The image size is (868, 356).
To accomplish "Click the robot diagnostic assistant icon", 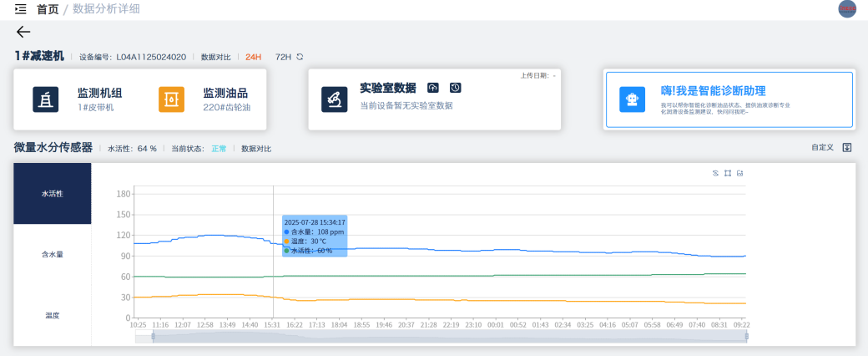I will pyautogui.click(x=632, y=99).
